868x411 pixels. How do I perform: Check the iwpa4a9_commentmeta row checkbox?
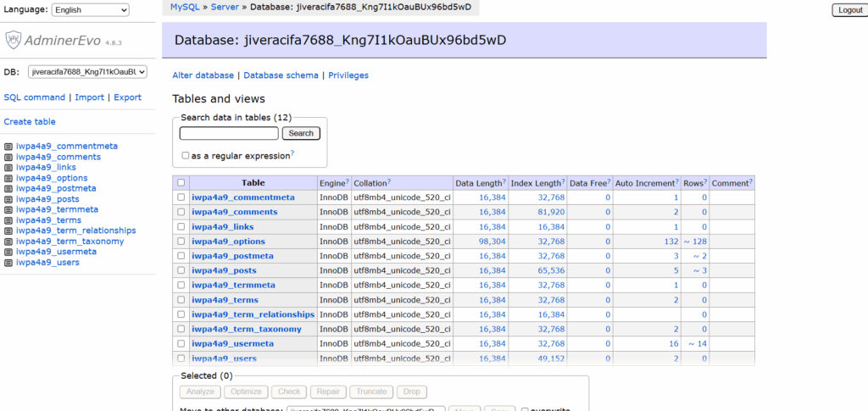click(x=181, y=197)
